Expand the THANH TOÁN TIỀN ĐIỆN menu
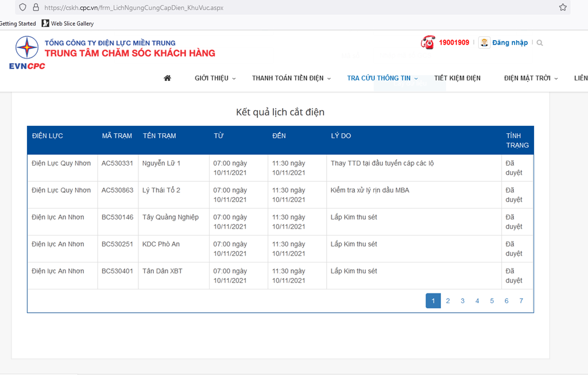This screenshot has width=588, height=375. 291,78
